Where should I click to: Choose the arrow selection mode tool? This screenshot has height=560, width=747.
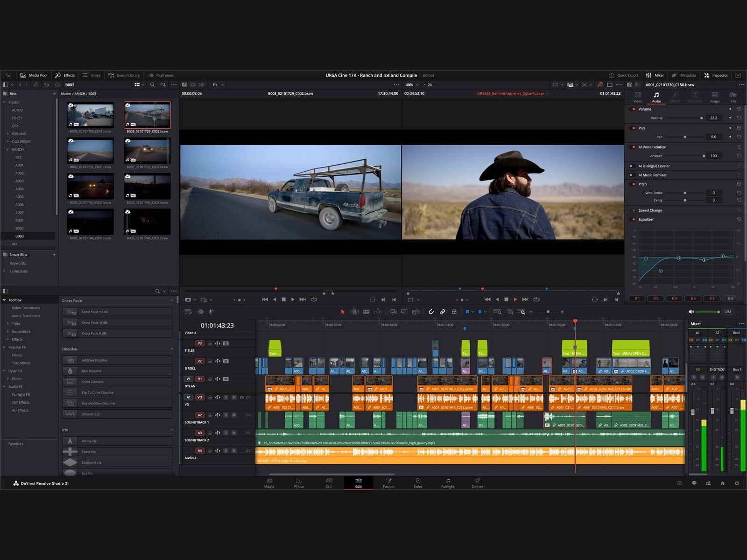[x=343, y=312]
